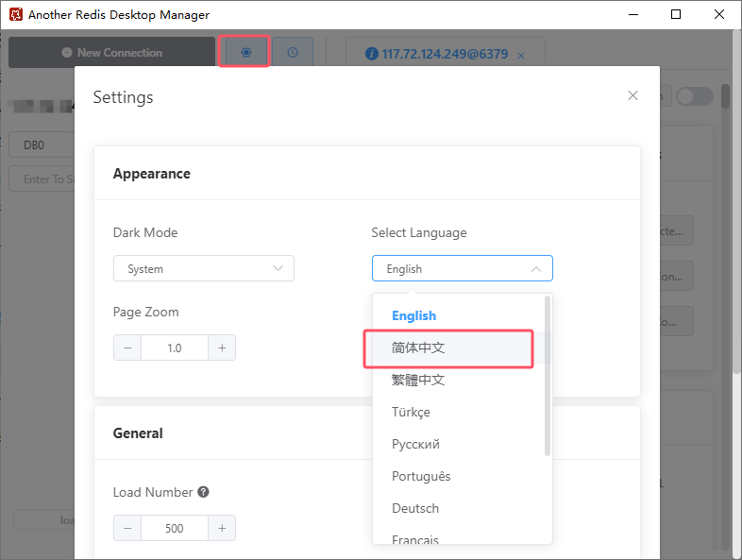
Task: Switch to the 117.72.124.249@6379 tab
Action: click(x=437, y=54)
